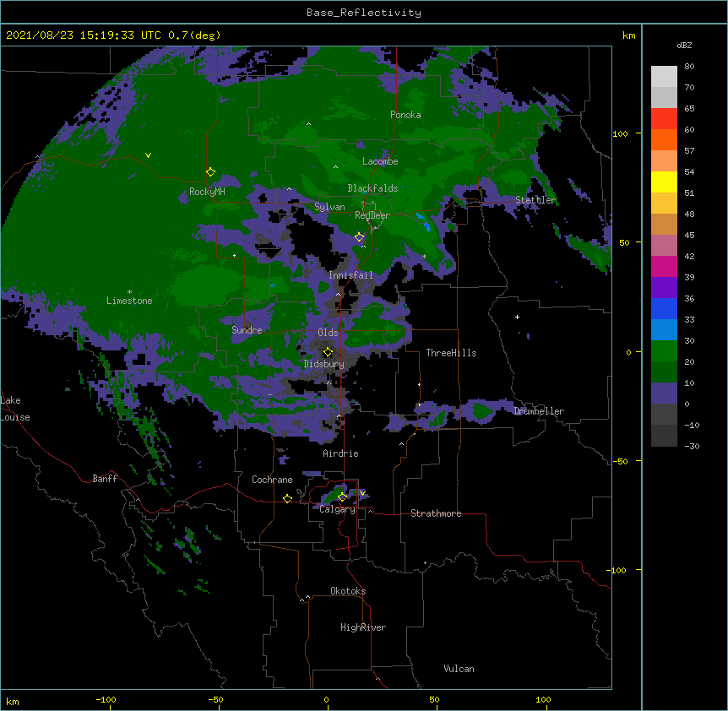
Task: Click the Stettler city label
Action: 535,200
